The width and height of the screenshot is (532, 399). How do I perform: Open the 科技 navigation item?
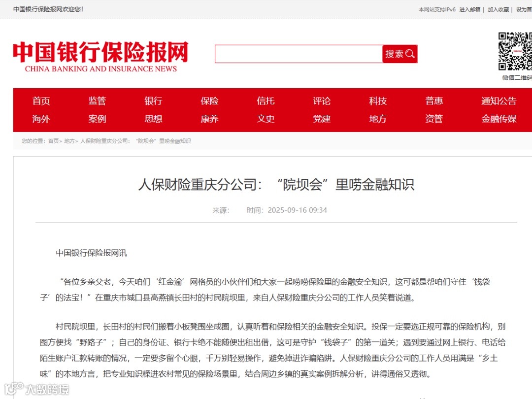click(378, 101)
